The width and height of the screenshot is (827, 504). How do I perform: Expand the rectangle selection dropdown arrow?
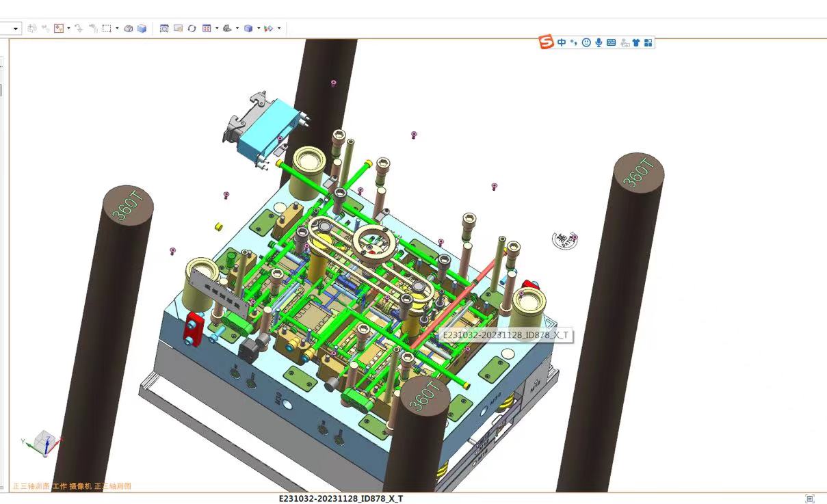tap(117, 29)
